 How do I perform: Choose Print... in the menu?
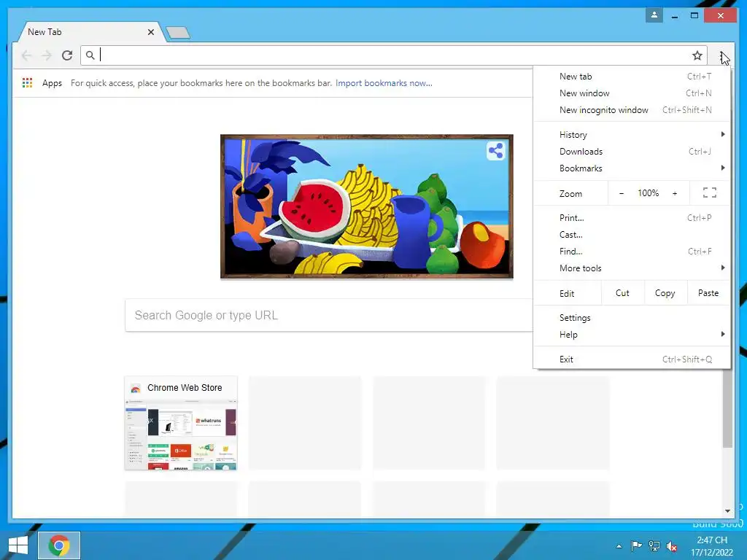632,217
